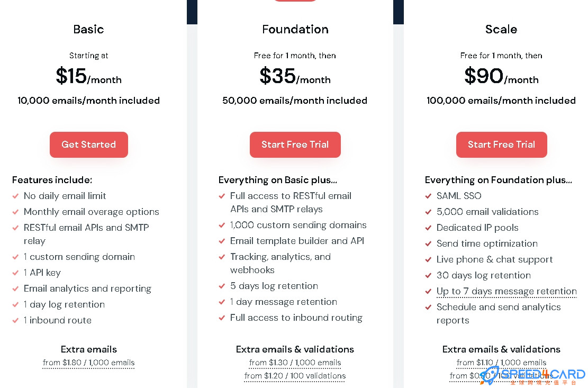The height and width of the screenshot is (388, 588).
Task: Click 'from $1.10 / 1,000 emails' link
Action: (x=501, y=363)
